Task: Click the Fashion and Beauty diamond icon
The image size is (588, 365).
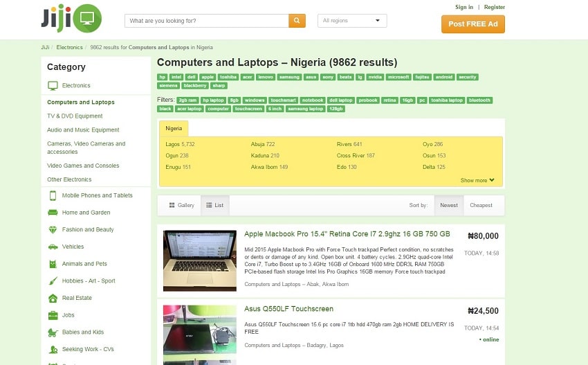Action: tap(53, 229)
